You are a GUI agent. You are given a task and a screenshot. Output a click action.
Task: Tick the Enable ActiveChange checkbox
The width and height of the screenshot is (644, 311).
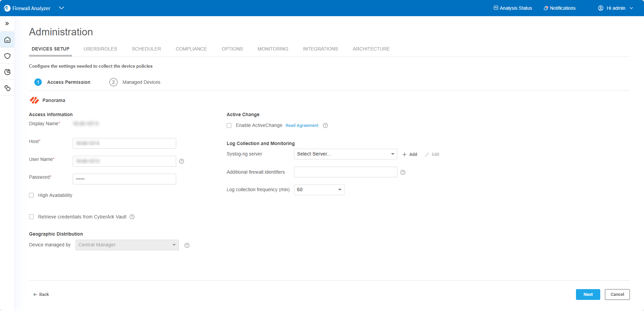[229, 126]
